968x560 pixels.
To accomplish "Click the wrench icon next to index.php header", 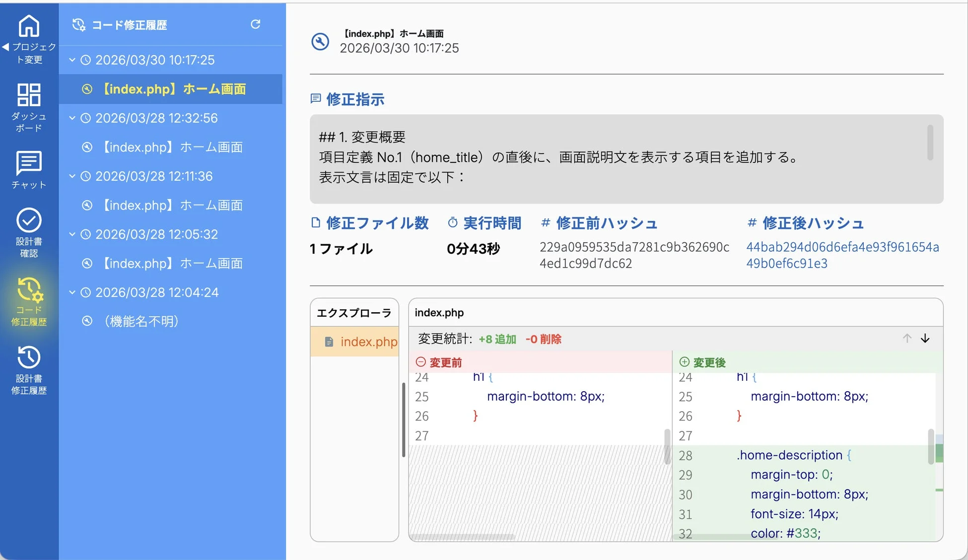I will (x=321, y=42).
